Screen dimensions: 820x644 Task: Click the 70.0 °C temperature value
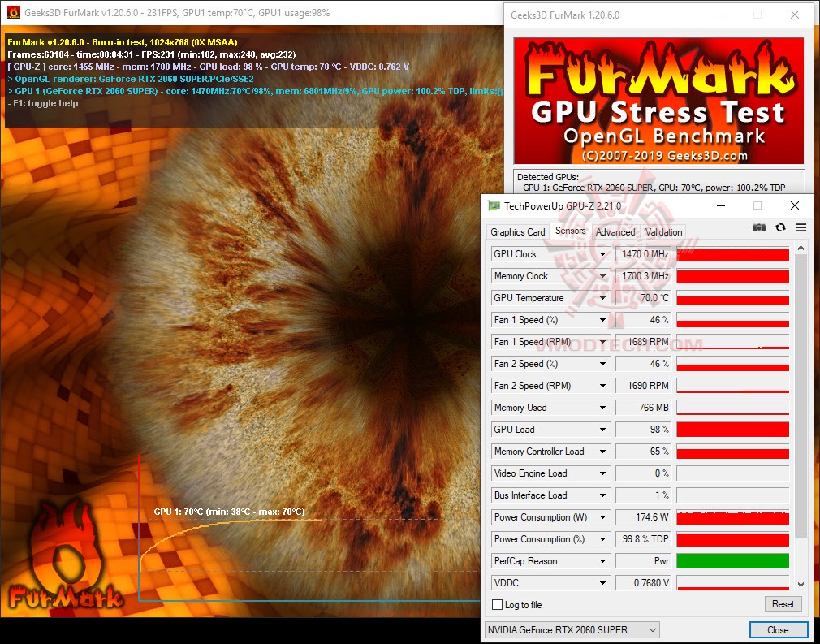point(643,298)
